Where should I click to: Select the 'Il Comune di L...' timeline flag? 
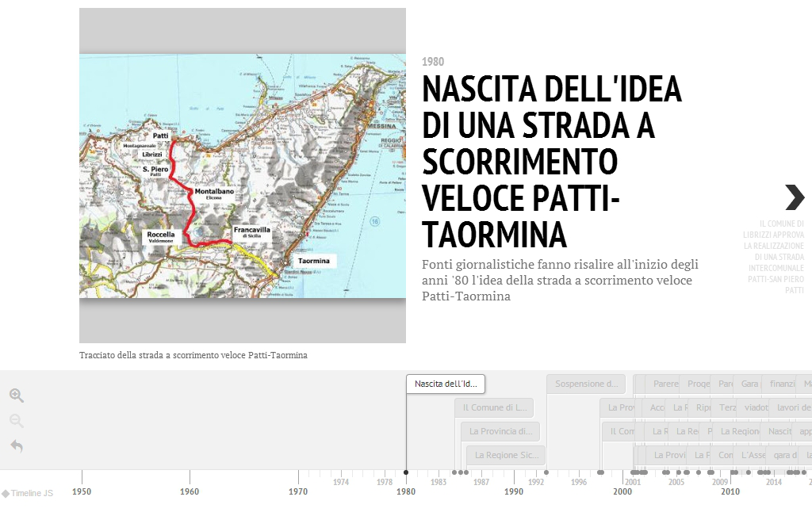coord(495,408)
